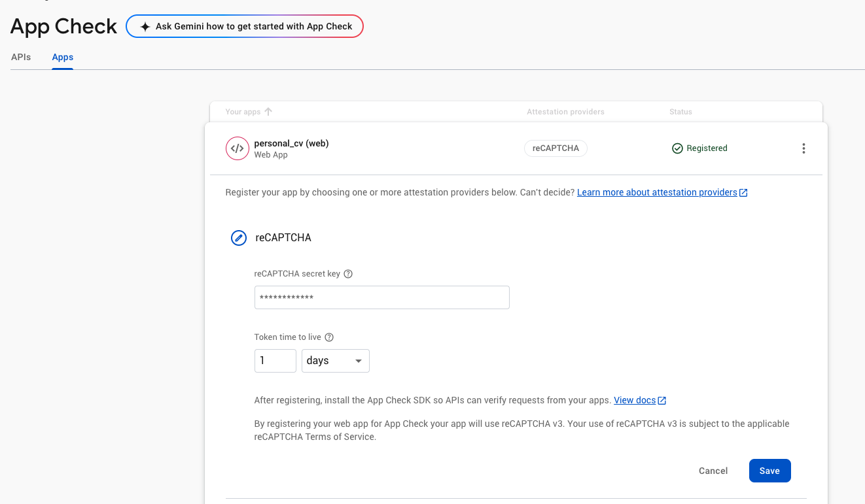Click the Gemini sparkle icon
This screenshot has height=504, width=865.
[145, 27]
